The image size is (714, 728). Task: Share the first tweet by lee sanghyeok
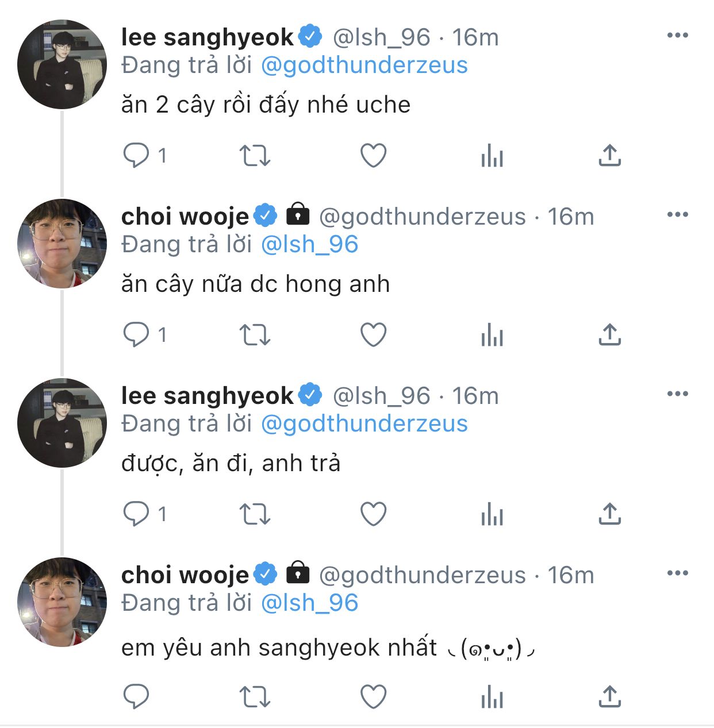[x=610, y=155]
